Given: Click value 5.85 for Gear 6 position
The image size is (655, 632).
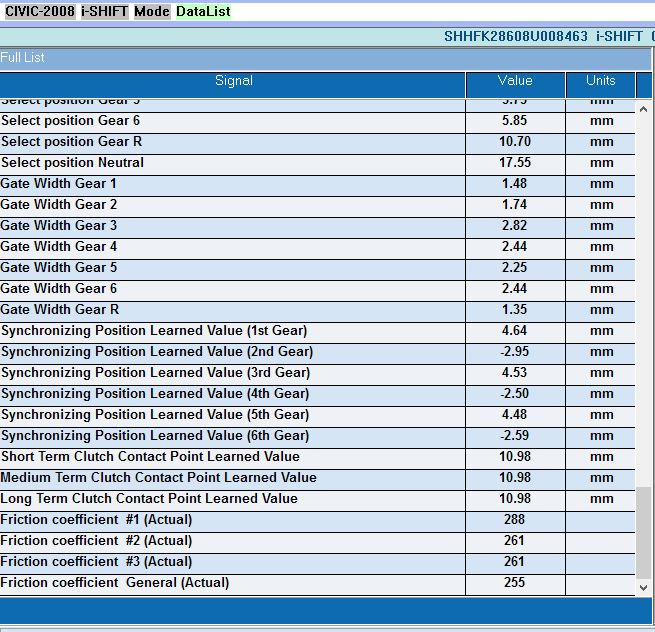Looking at the screenshot, I should tap(515, 121).
